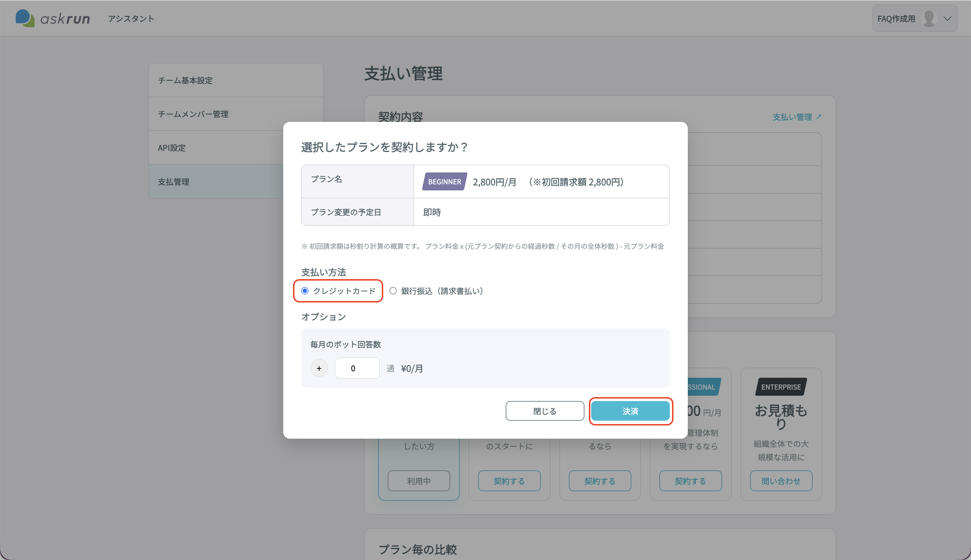The width and height of the screenshot is (971, 560).
Task: Click the monthly bot response count field
Action: (x=357, y=368)
